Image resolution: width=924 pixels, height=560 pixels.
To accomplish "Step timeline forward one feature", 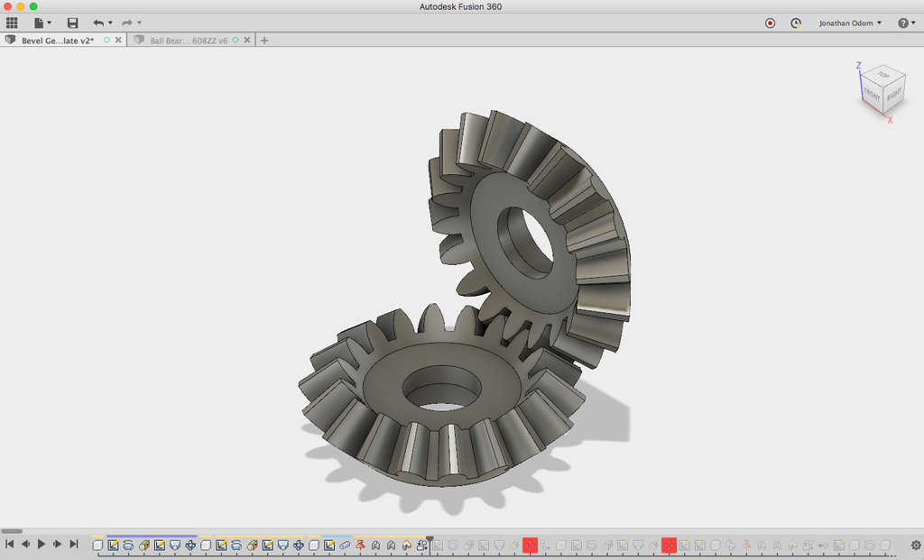I will pos(57,544).
